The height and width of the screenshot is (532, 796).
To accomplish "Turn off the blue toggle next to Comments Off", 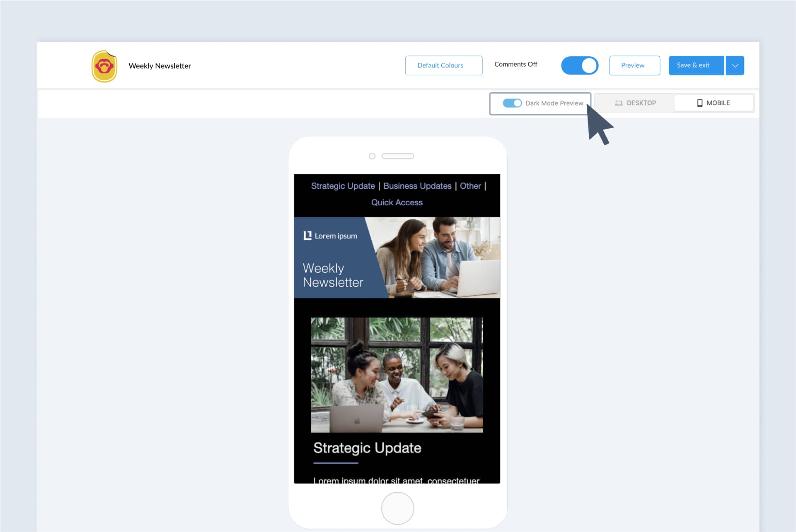I will [580, 65].
